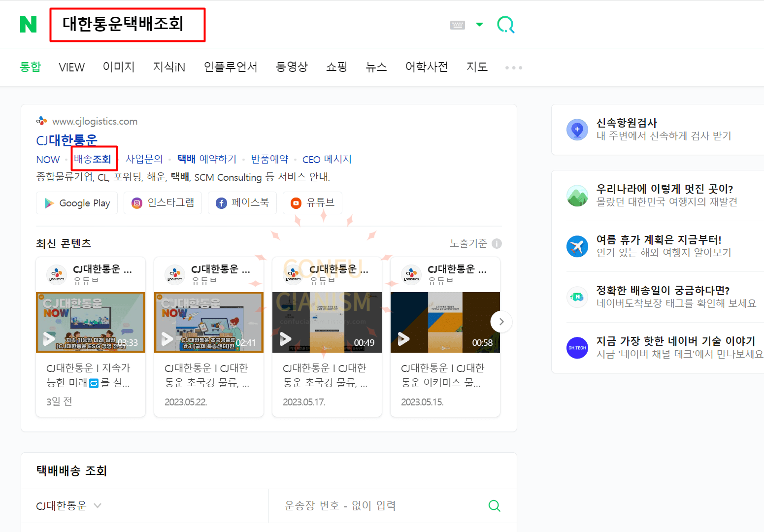Click the 반품예약 link
This screenshot has width=764, height=532.
[269, 159]
